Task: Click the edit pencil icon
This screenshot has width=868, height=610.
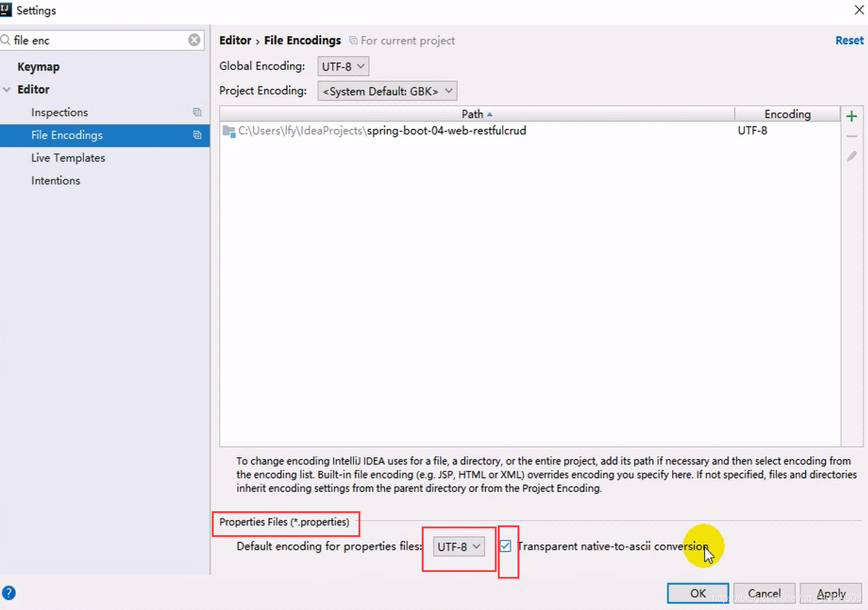Action: 851,156
